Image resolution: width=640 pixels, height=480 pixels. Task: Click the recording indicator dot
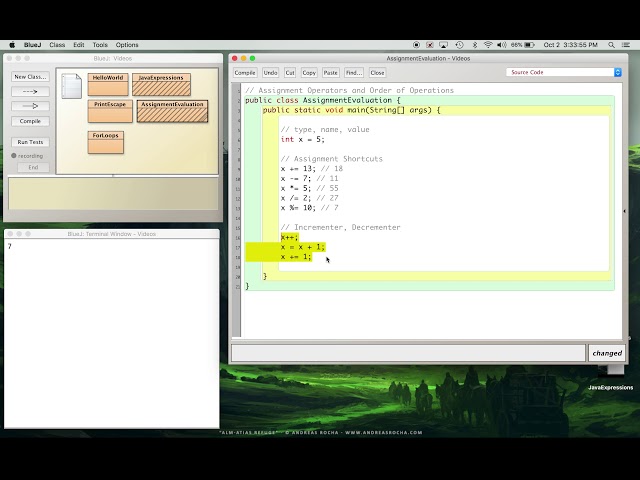pos(14,156)
